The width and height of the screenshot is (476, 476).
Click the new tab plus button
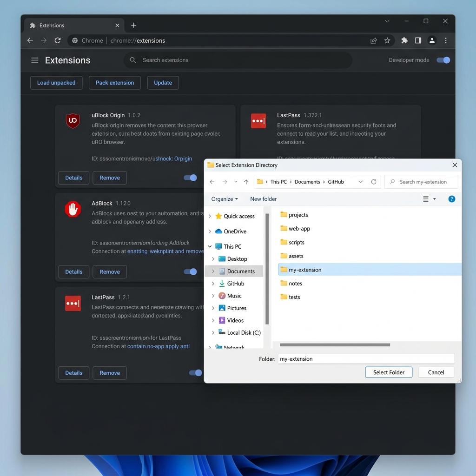point(133,25)
